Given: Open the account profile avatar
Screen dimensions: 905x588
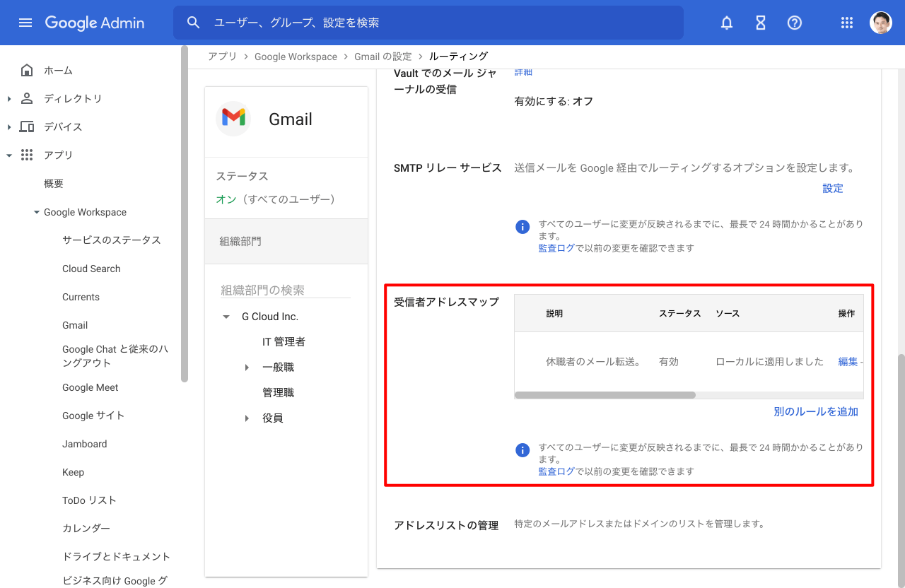Looking at the screenshot, I should coord(881,23).
